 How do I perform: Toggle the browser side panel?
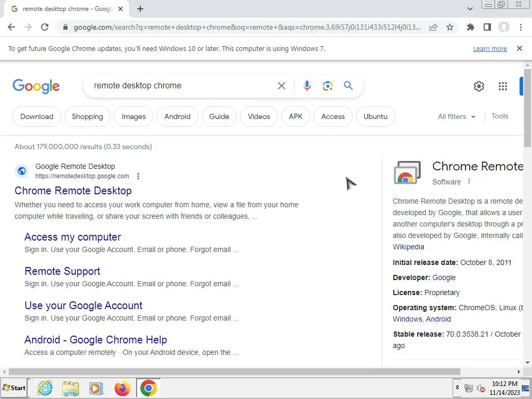pos(487,27)
